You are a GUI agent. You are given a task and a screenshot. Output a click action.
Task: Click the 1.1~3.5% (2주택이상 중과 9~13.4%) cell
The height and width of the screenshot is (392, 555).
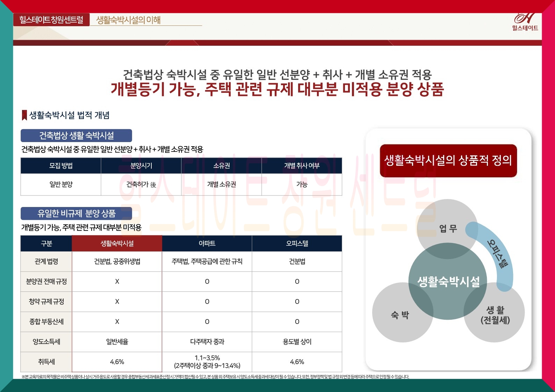[x=207, y=362]
